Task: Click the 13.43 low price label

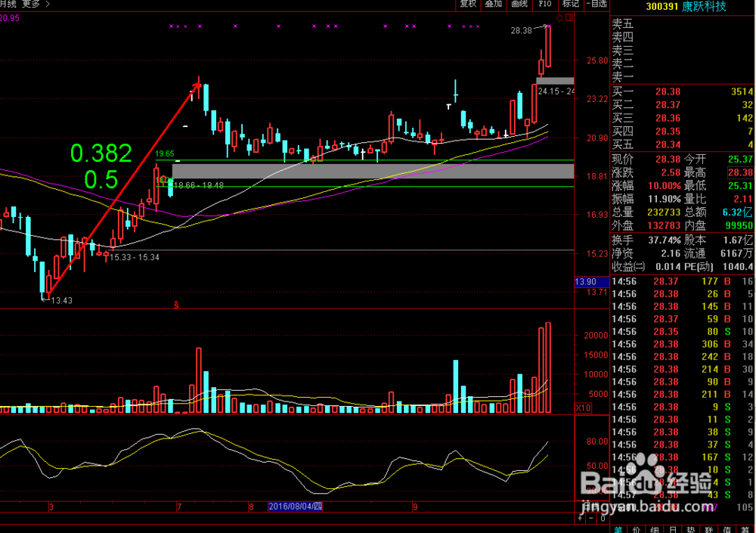Action: click(x=61, y=300)
